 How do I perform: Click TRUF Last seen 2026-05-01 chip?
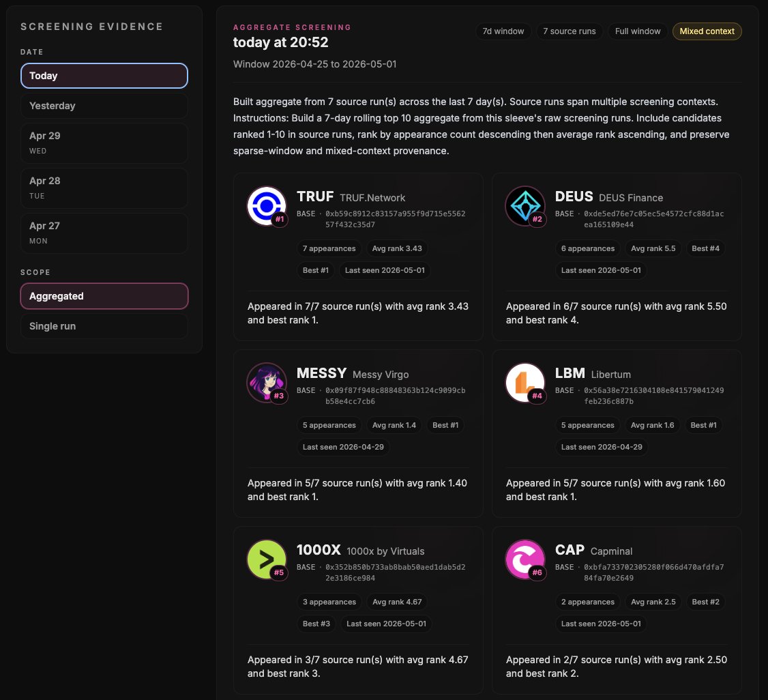(385, 270)
